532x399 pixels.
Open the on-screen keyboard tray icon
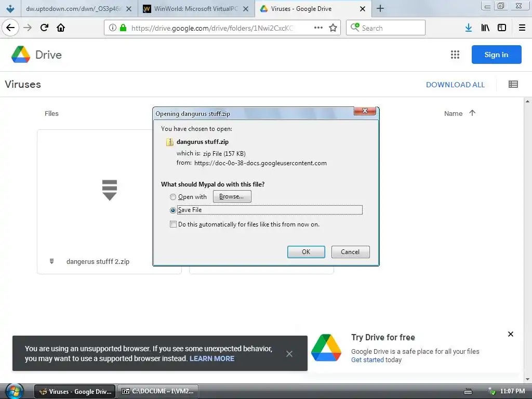pos(468,392)
